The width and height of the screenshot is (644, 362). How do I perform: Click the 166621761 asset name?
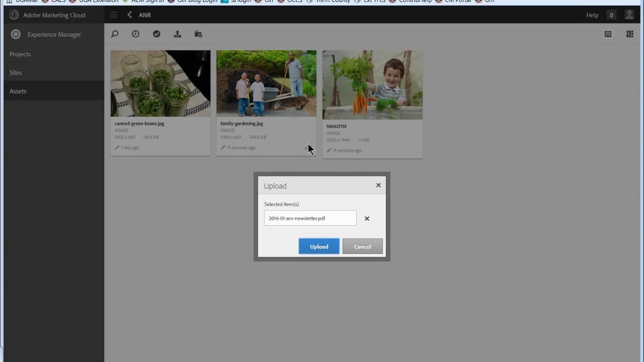[x=336, y=127]
